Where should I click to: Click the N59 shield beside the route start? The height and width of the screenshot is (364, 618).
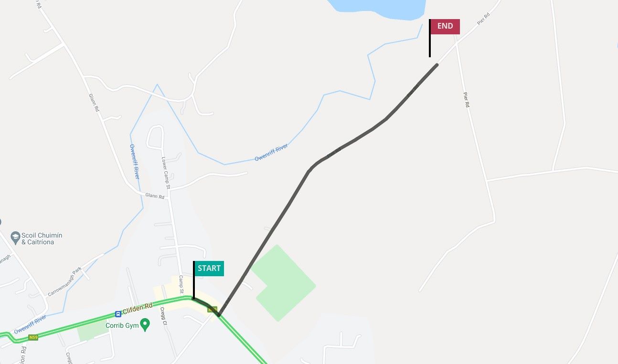(212, 309)
